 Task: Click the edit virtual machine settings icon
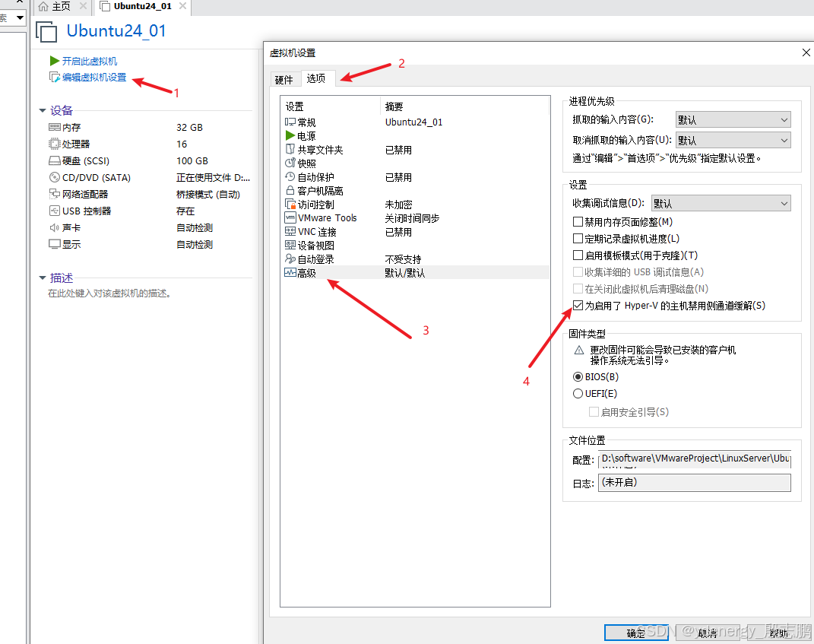click(x=55, y=78)
